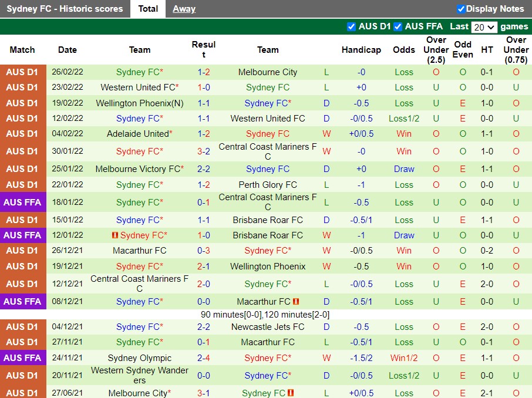Click the date 19/02/22
Viewport: 532px width, 398px height.
point(67,103)
